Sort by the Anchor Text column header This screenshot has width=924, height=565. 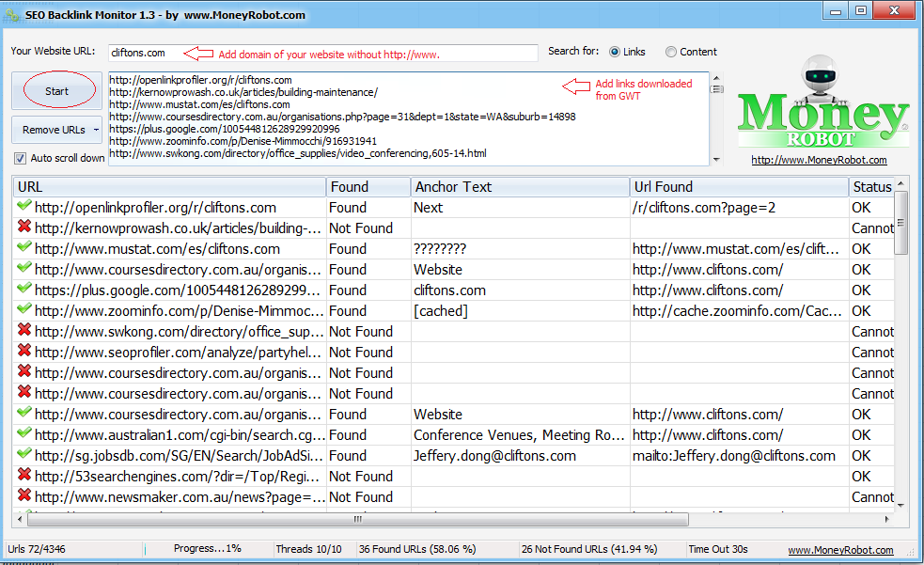[520, 187]
